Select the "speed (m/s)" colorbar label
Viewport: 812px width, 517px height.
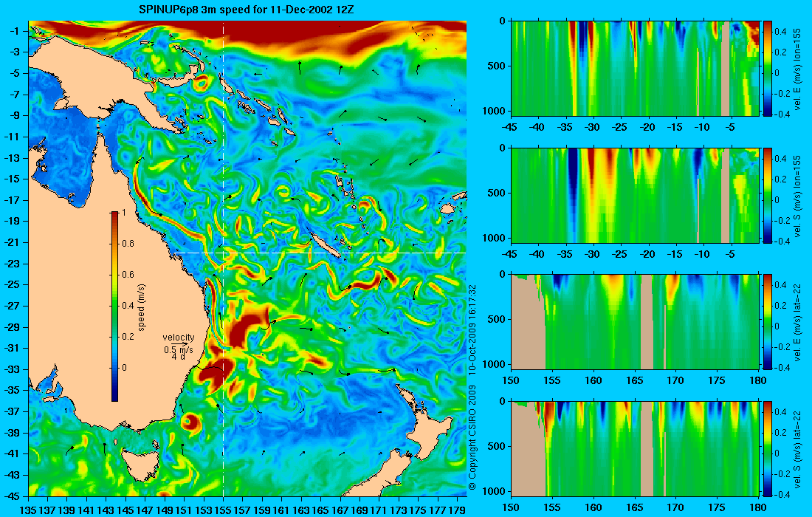click(x=142, y=307)
